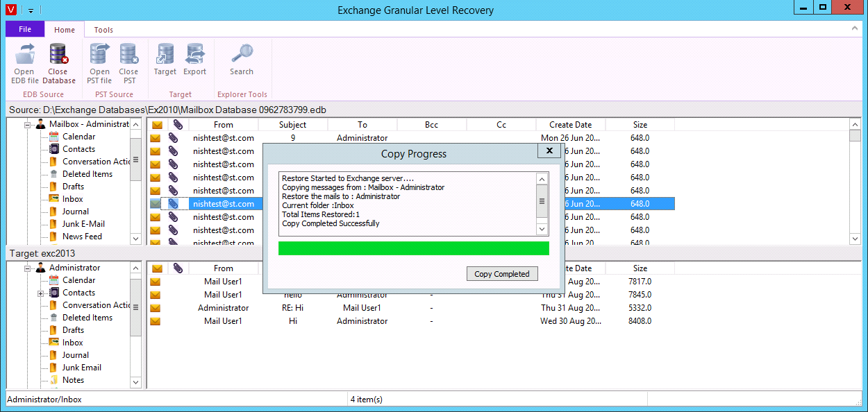
Task: Click envelope icon of the RE: Hi message
Action: (x=156, y=308)
